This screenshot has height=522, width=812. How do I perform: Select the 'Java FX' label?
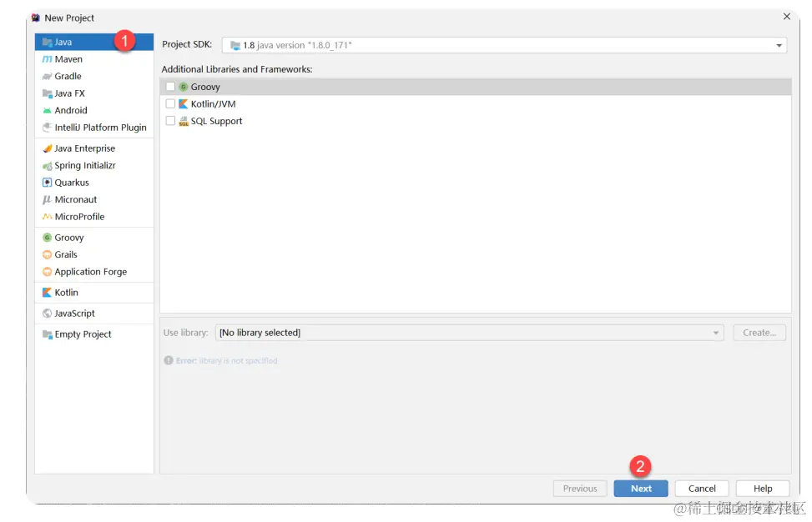coord(69,93)
